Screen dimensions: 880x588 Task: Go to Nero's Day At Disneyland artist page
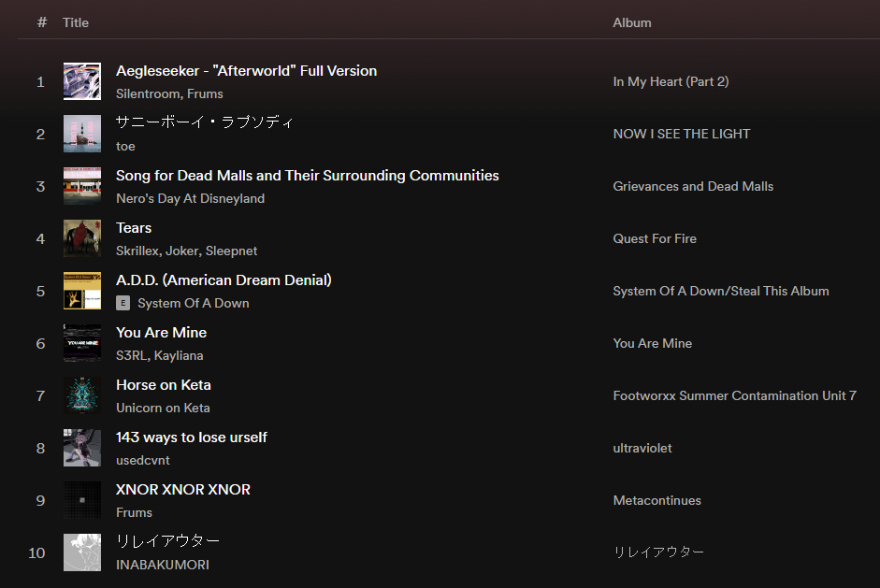190,198
